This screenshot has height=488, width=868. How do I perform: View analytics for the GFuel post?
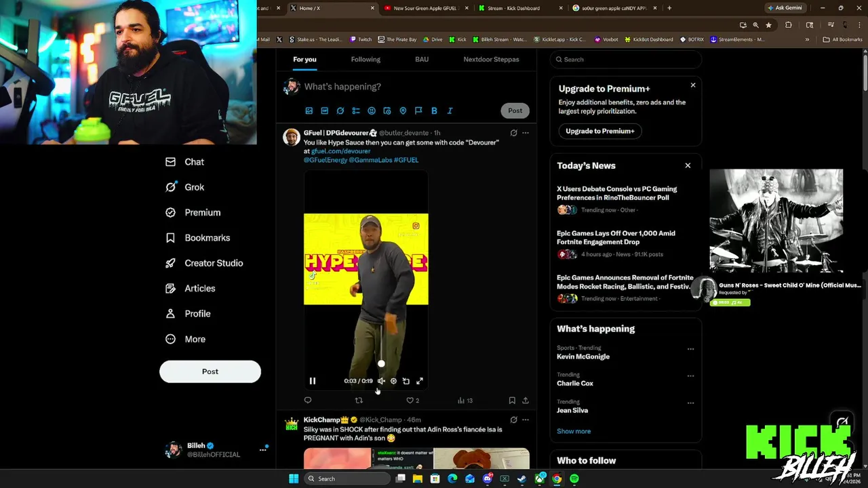point(465,401)
